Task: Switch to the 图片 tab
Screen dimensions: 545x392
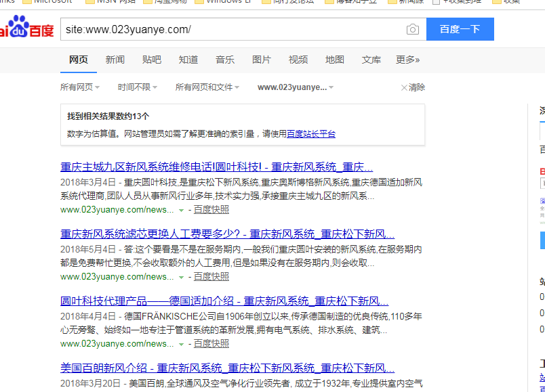Action: [262, 60]
